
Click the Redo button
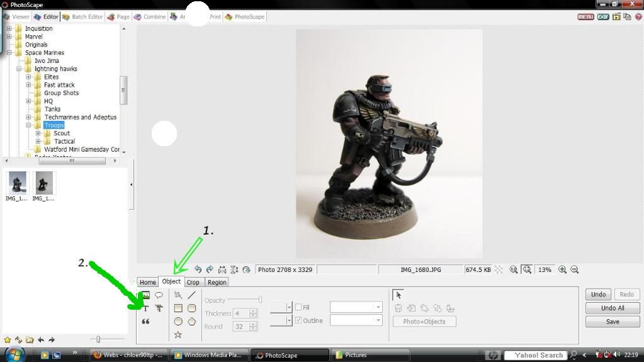[x=627, y=294]
